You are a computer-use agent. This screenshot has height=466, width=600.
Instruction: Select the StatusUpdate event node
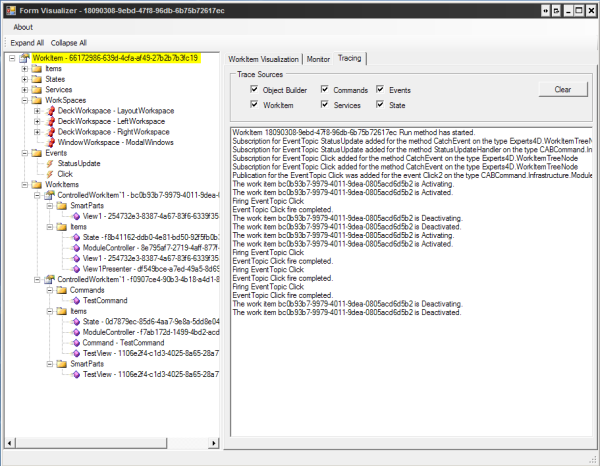point(79,164)
